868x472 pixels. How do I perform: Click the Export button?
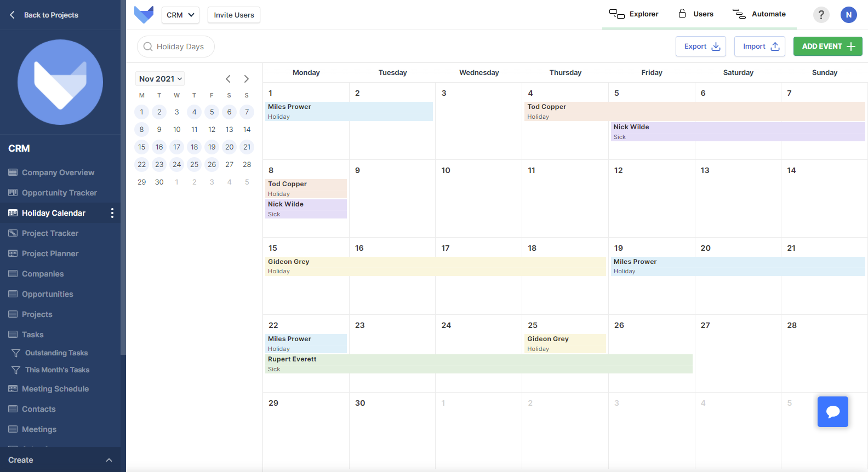click(x=701, y=47)
